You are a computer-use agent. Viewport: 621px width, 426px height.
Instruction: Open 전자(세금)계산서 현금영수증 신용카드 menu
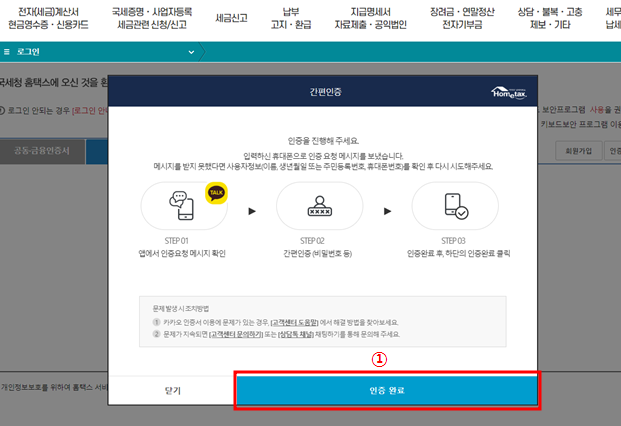tap(48, 18)
